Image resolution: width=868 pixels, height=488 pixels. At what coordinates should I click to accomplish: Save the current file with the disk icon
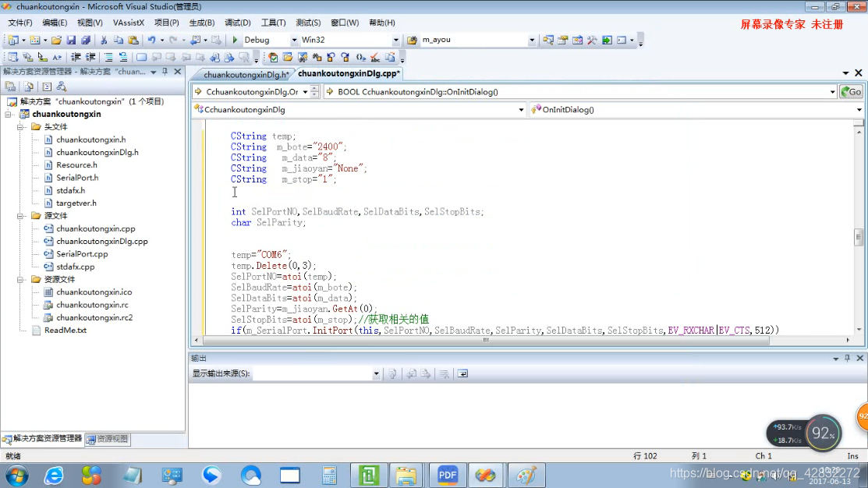pyautogui.click(x=71, y=40)
